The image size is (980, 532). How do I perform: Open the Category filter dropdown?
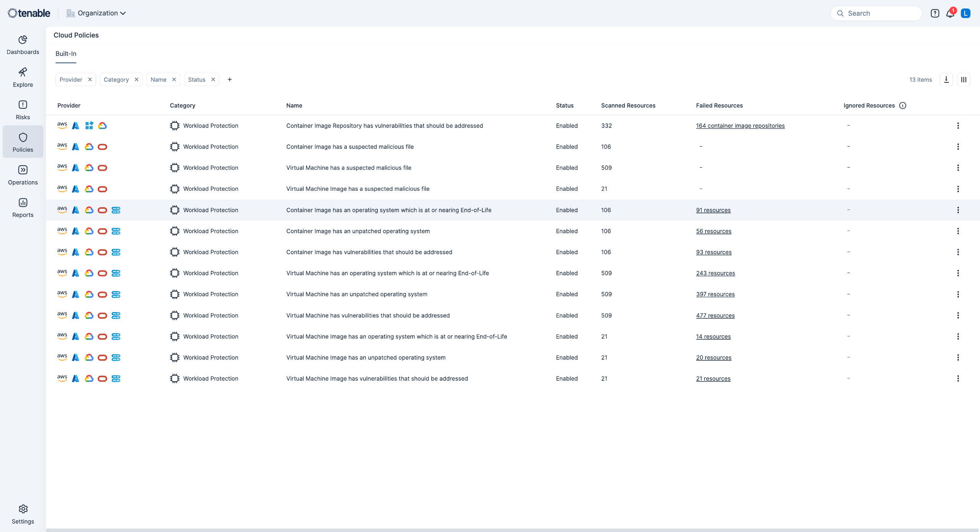click(116, 79)
